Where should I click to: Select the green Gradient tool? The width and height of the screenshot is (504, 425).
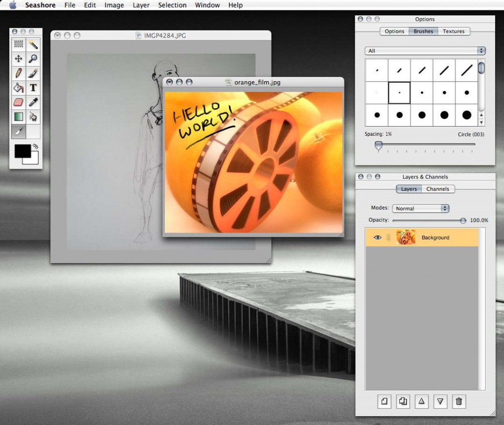pos(18,117)
